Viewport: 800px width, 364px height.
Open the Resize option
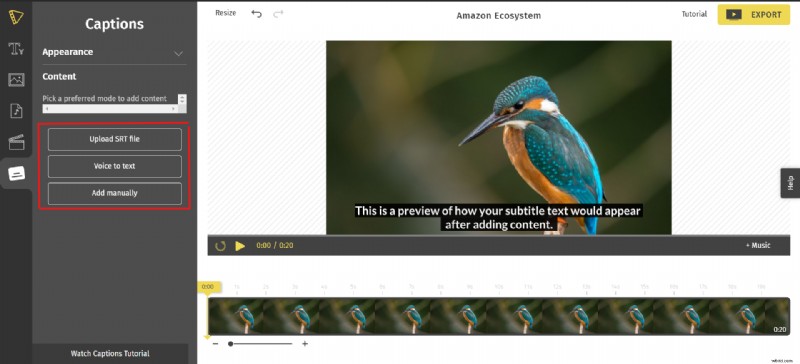226,13
